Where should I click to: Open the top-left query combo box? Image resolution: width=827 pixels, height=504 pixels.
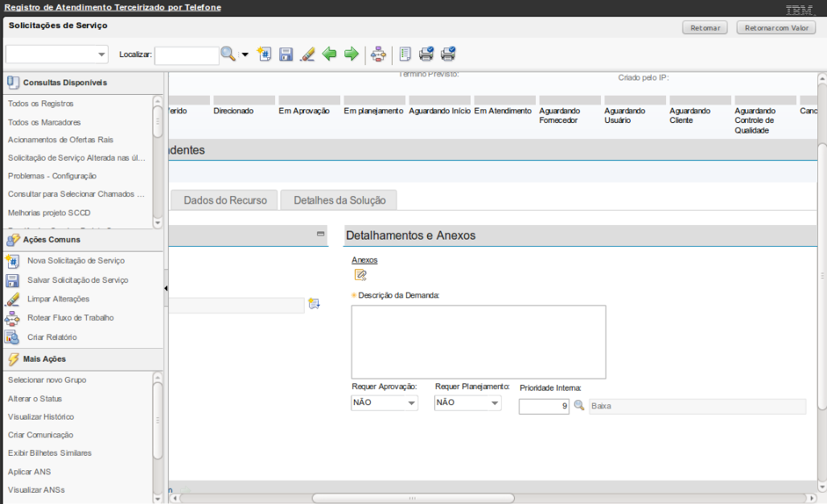coord(101,55)
